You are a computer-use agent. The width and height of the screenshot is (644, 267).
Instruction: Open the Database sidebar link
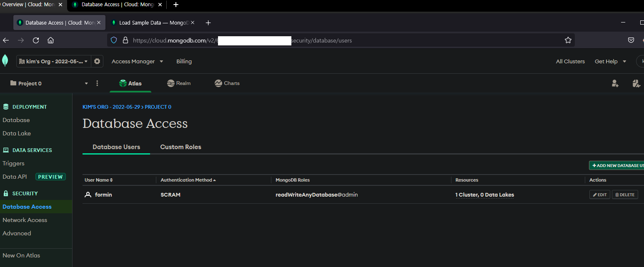pyautogui.click(x=16, y=120)
